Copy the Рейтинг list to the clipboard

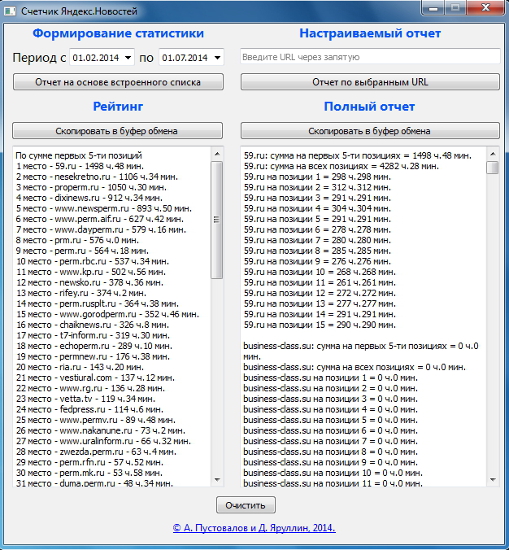(x=118, y=131)
